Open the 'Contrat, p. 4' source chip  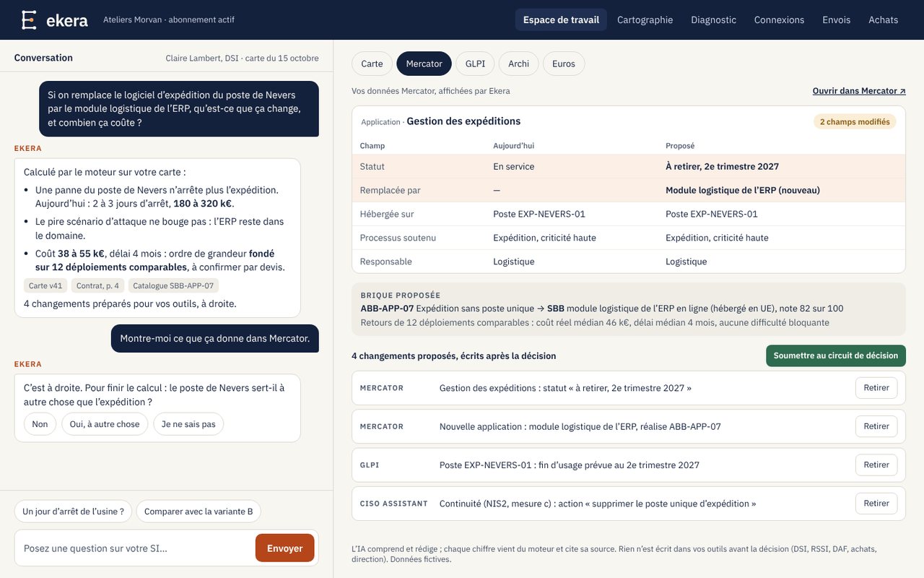[97, 285]
